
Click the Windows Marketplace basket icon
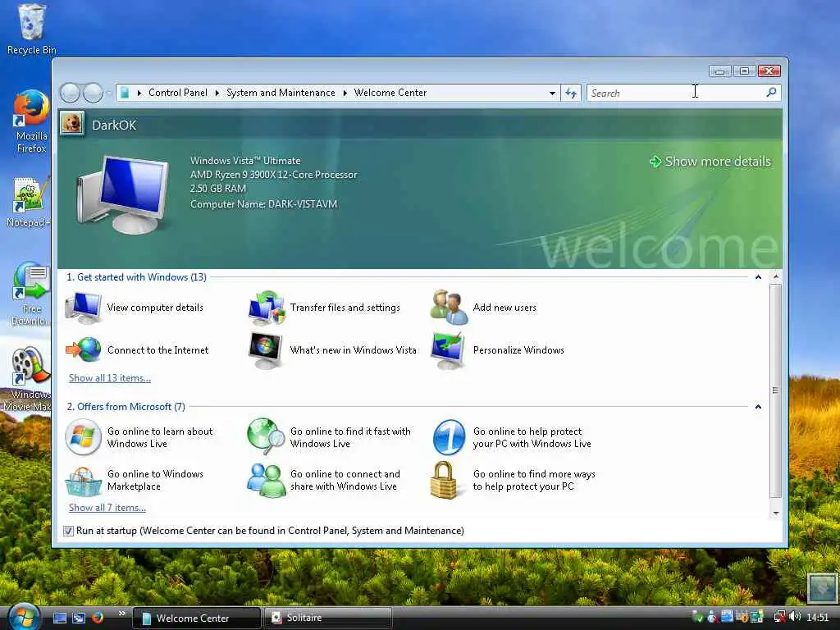point(83,481)
